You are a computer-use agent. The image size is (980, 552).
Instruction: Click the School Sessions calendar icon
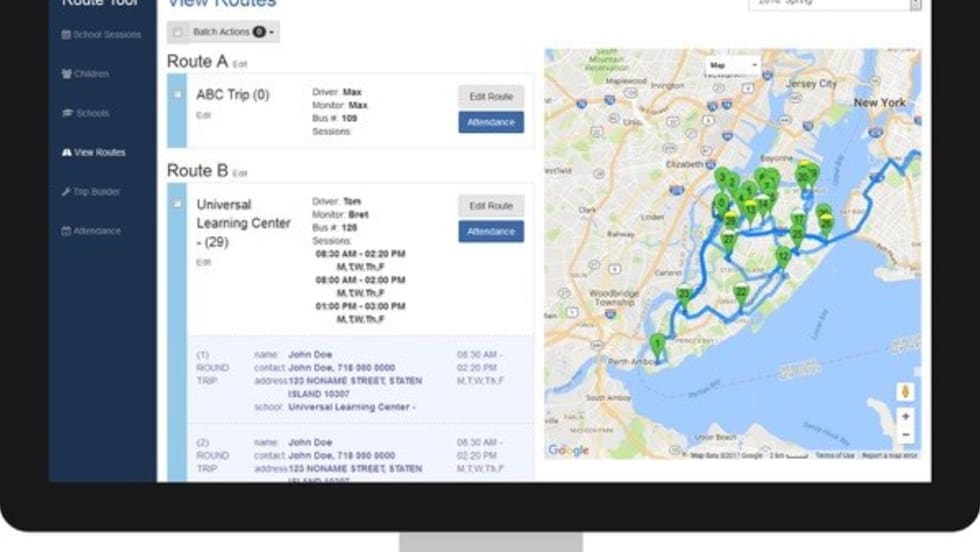click(66, 35)
